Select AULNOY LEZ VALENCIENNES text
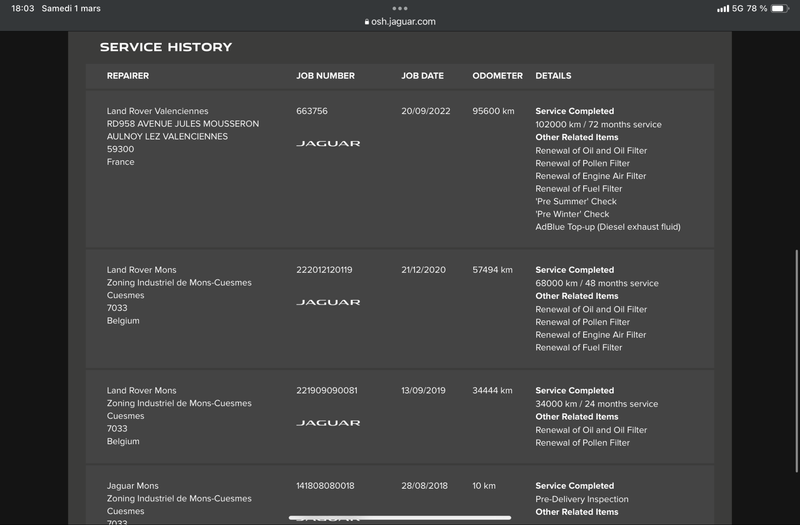The width and height of the screenshot is (800, 525). click(167, 136)
